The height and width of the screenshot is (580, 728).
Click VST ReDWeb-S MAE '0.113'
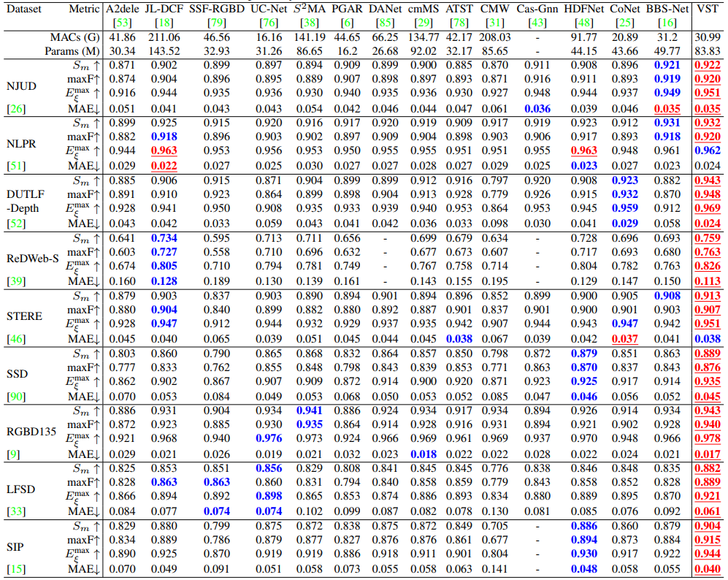click(x=708, y=281)
